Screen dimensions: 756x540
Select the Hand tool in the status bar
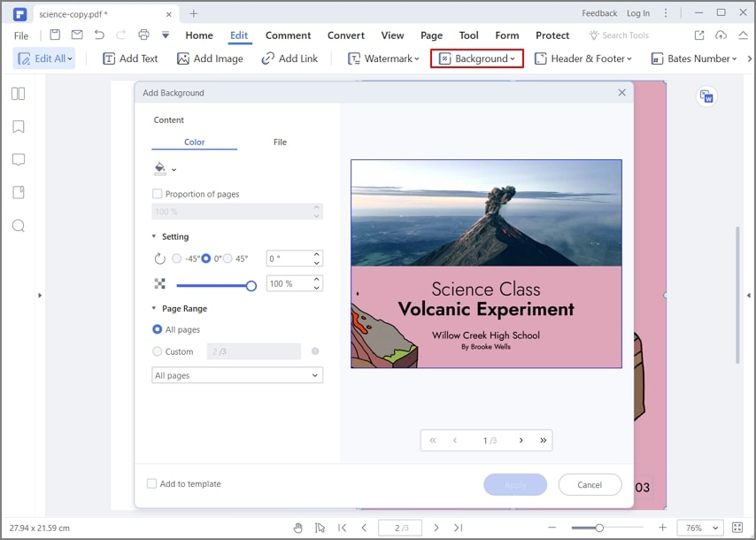[297, 528]
